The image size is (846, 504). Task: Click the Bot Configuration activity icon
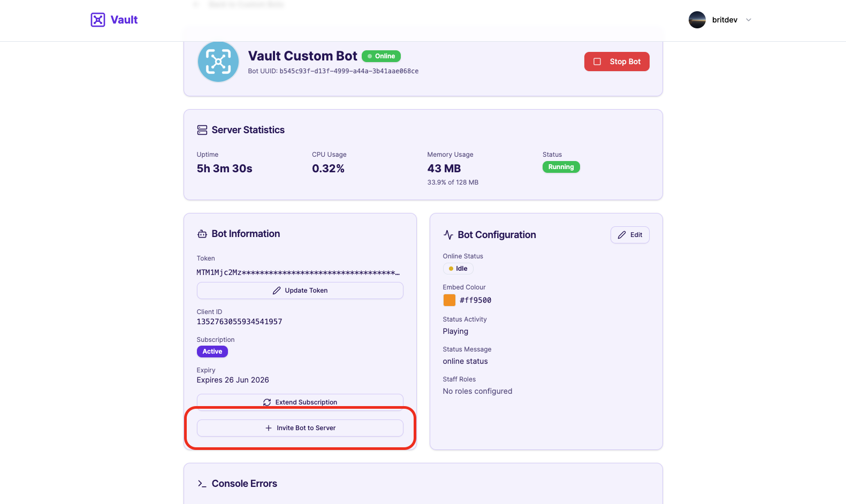pos(448,235)
